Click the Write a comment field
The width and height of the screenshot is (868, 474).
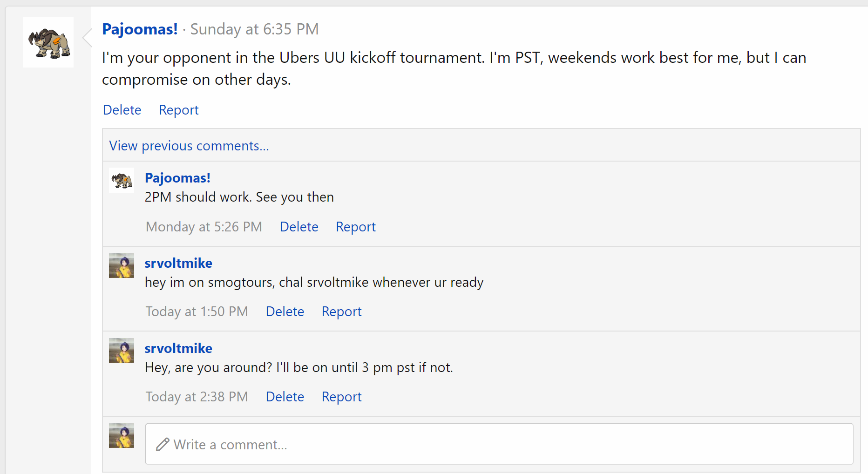(499, 444)
